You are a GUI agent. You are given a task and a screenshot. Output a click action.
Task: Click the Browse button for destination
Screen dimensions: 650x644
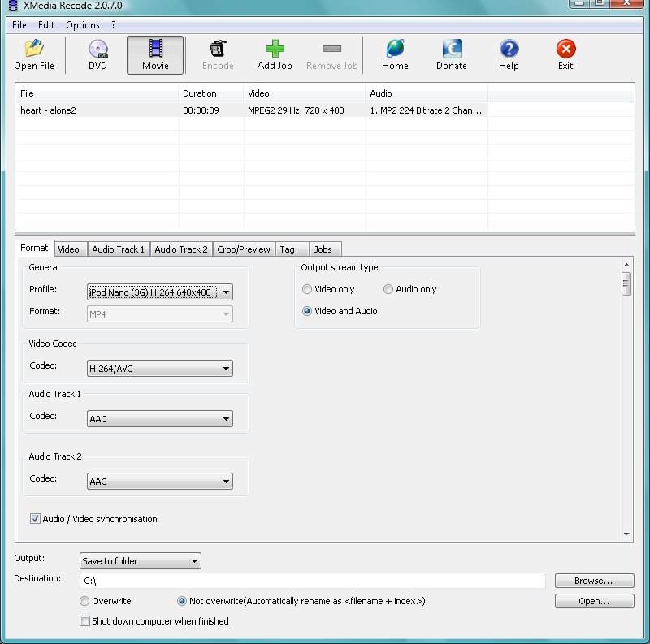(594, 580)
